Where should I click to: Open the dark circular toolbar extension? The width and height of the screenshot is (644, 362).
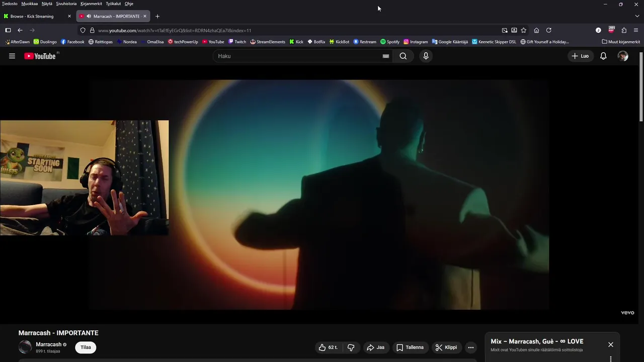coord(598,30)
